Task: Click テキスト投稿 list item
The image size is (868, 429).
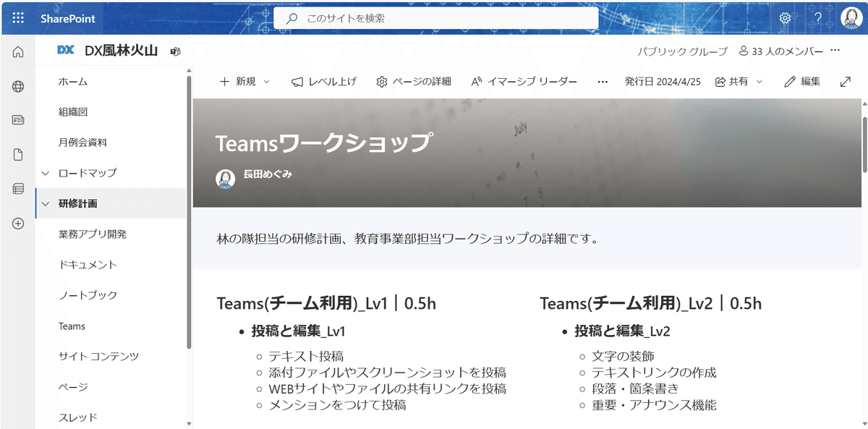Action: pos(306,356)
